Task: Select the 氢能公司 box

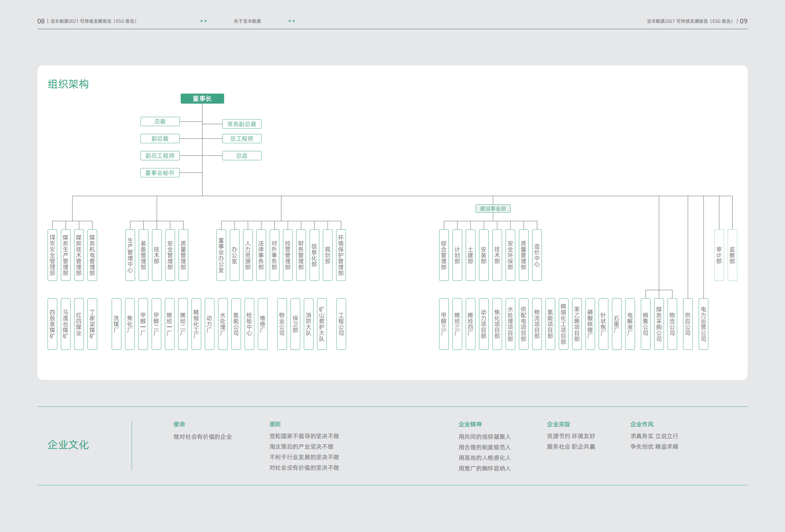Action: 236,324
